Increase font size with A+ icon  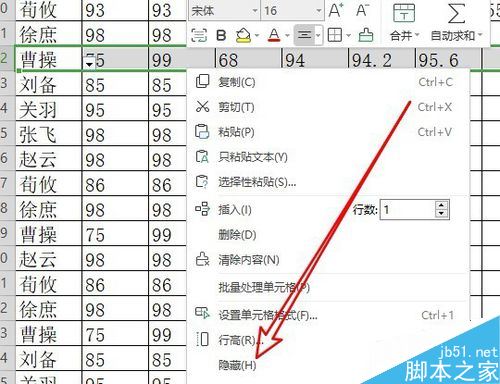click(x=336, y=10)
